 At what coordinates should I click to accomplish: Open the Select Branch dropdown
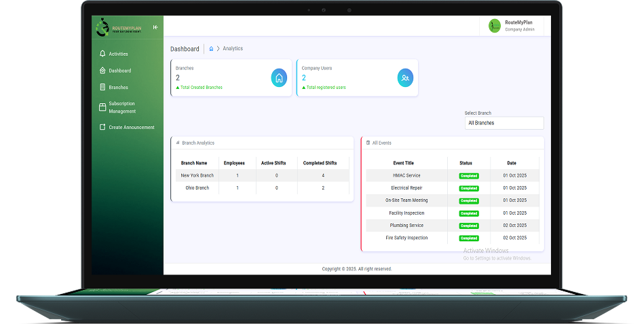(x=504, y=123)
